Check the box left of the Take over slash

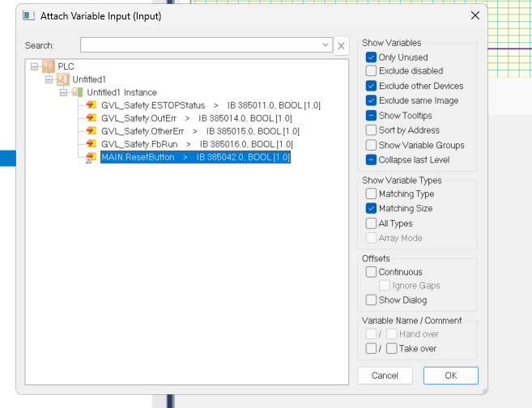(371, 348)
